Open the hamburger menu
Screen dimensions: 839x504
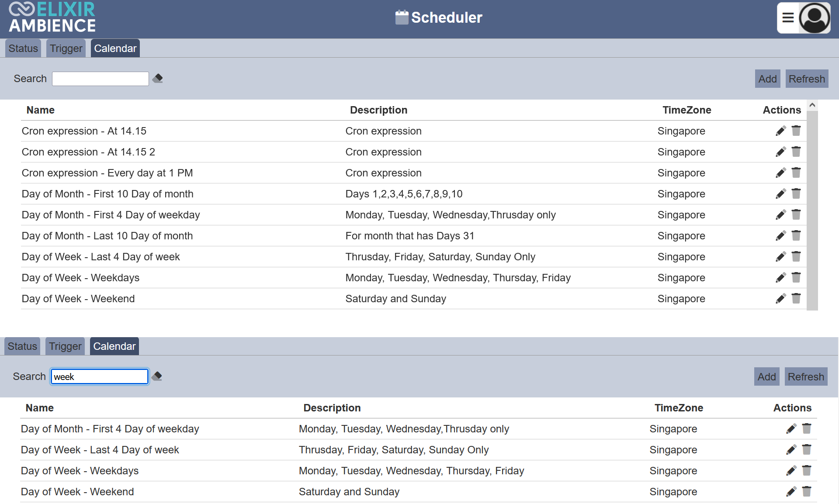(788, 18)
